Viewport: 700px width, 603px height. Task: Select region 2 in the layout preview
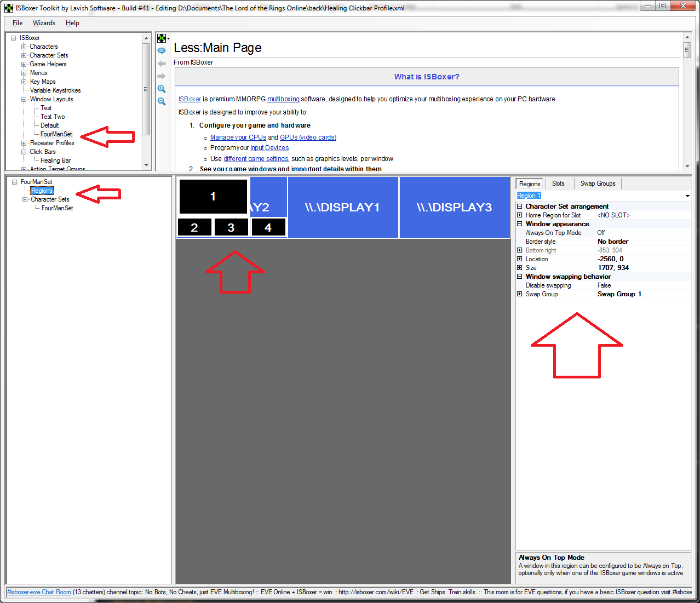194,227
